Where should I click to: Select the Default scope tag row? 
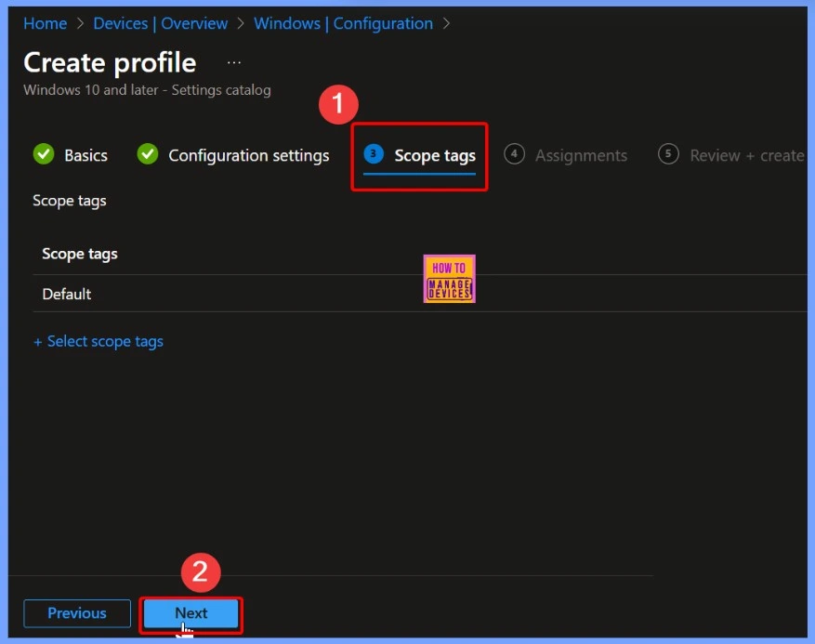click(67, 294)
